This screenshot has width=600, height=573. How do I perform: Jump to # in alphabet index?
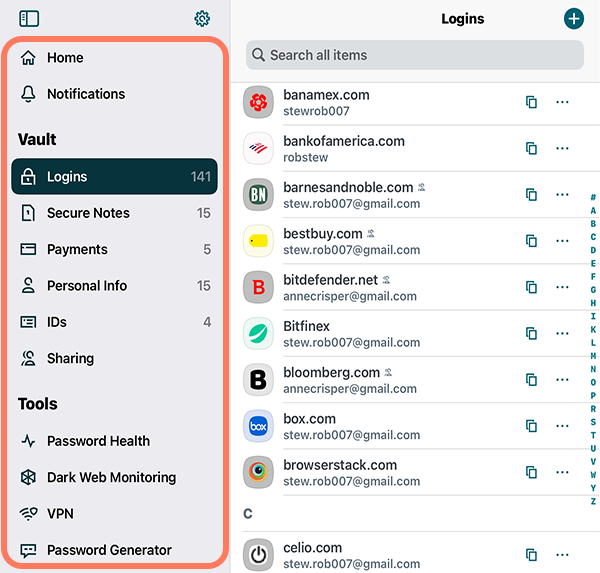click(x=593, y=198)
